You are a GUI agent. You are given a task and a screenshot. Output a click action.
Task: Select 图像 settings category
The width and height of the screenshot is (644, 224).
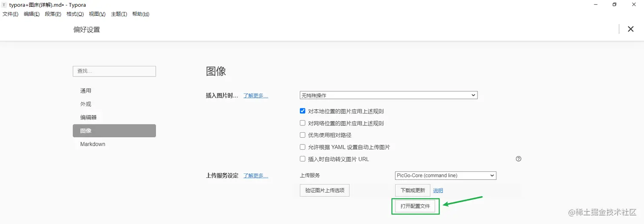pyautogui.click(x=114, y=130)
